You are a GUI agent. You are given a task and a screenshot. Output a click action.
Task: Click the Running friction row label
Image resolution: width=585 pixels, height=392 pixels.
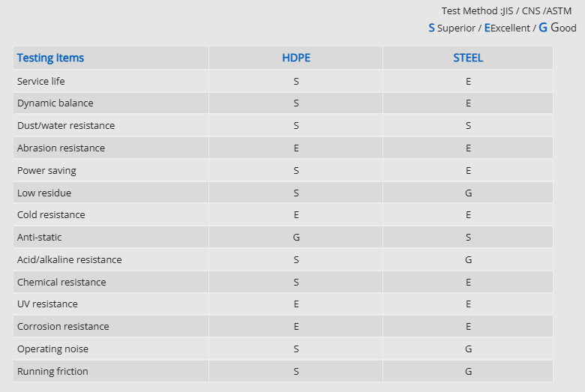(52, 372)
